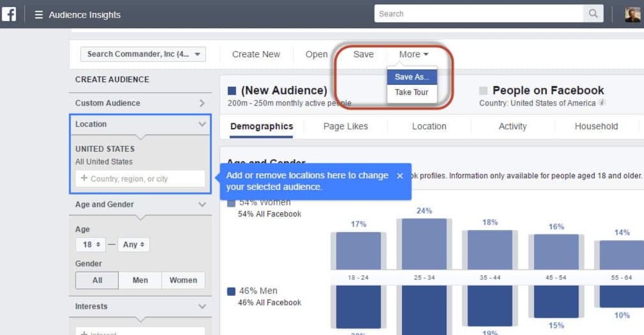Viewport: 644px width, 335px height.
Task: Collapse the Location section chevron
Action: 202,124
